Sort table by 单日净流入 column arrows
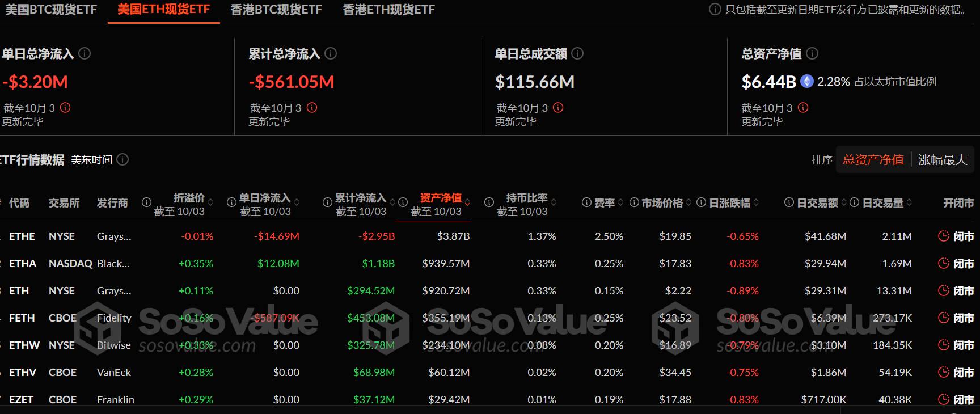 point(297,202)
